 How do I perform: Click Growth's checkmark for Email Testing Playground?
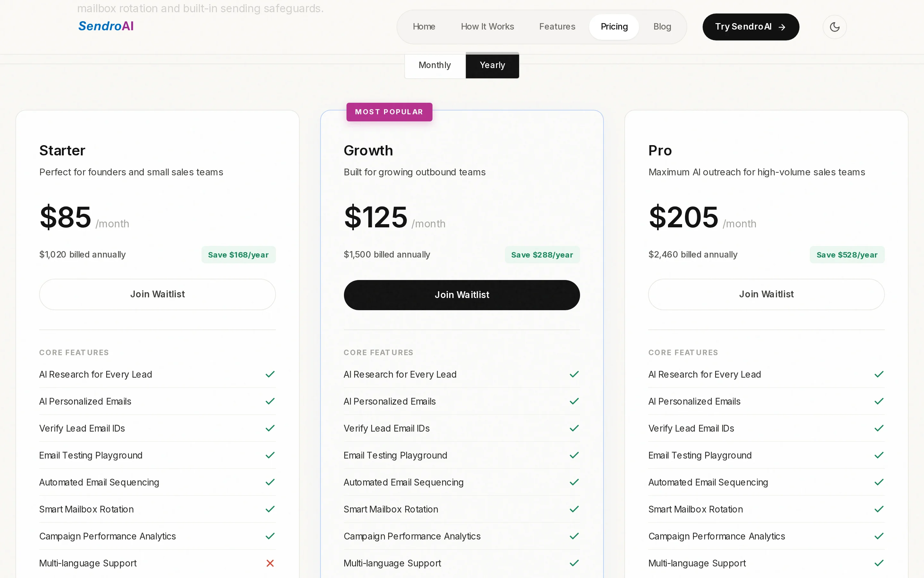click(574, 455)
